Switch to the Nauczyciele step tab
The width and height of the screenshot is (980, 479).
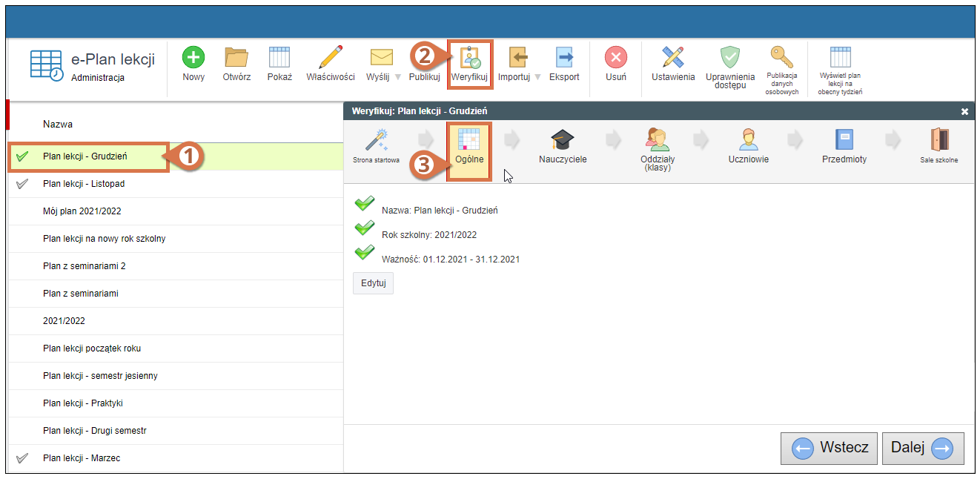pyautogui.click(x=563, y=146)
